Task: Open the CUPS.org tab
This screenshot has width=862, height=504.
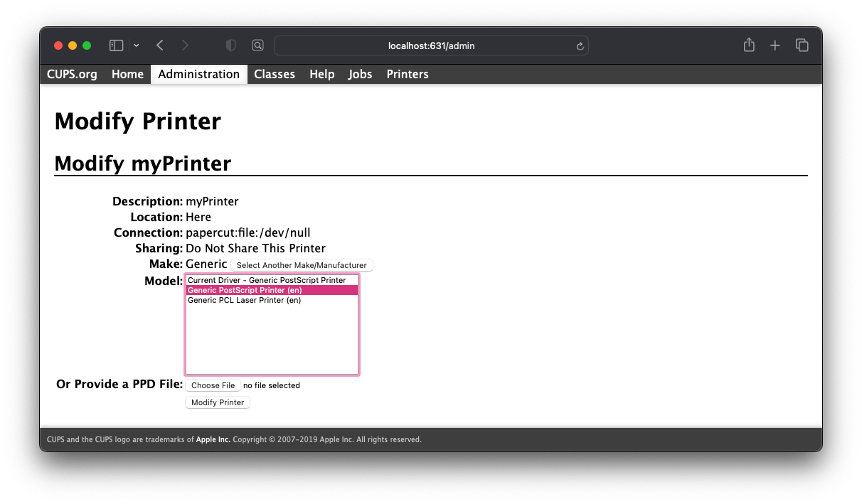Action: tap(72, 74)
